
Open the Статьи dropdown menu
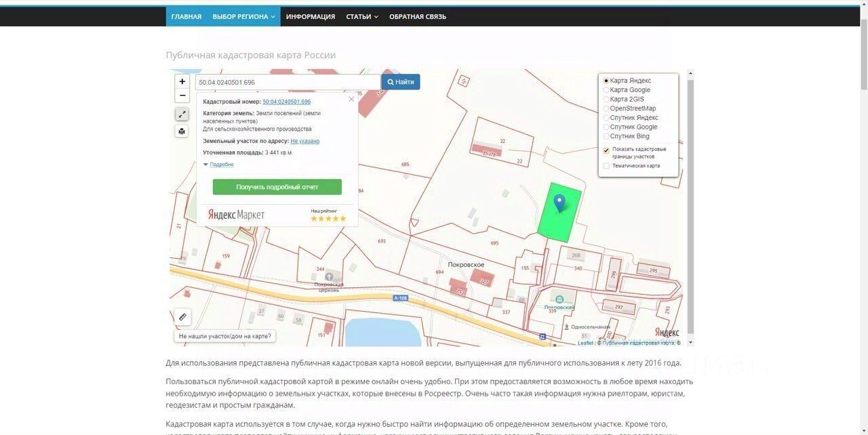coord(362,16)
